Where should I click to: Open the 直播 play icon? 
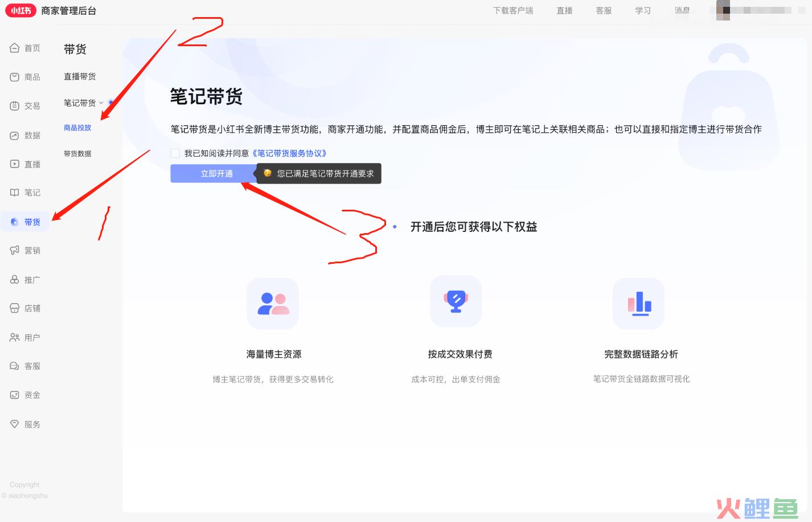pyautogui.click(x=15, y=164)
